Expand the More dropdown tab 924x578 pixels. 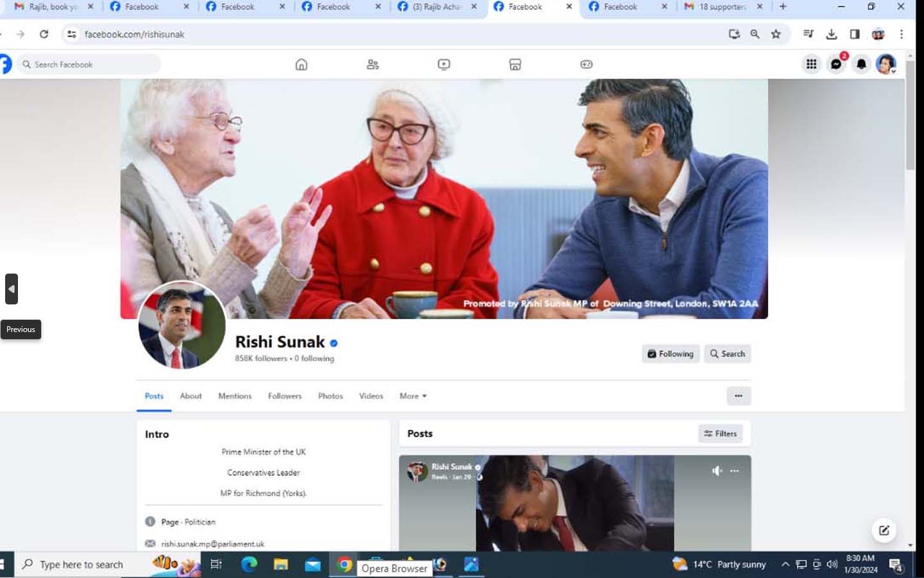[x=413, y=396]
